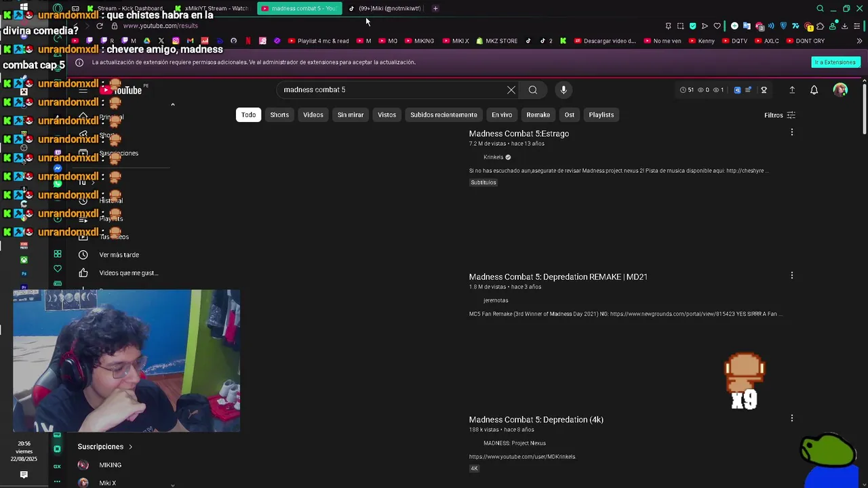Open Madness Combat 5: Depredation (4k) video

point(536,420)
